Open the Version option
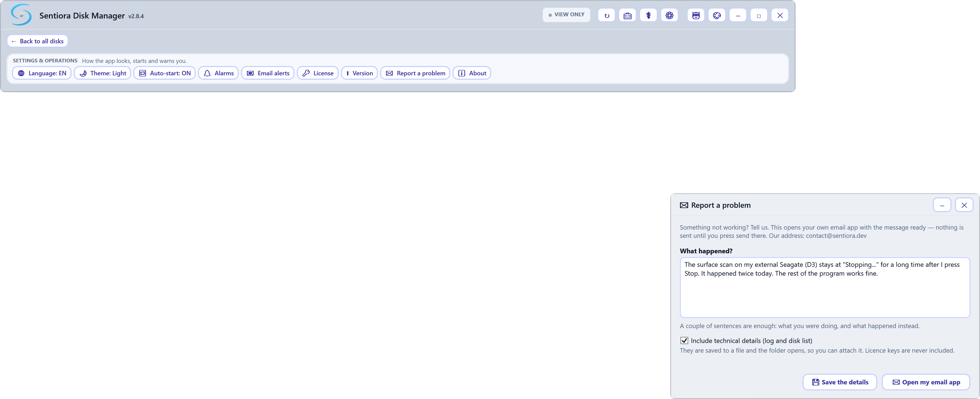The height and width of the screenshot is (399, 980). (359, 73)
